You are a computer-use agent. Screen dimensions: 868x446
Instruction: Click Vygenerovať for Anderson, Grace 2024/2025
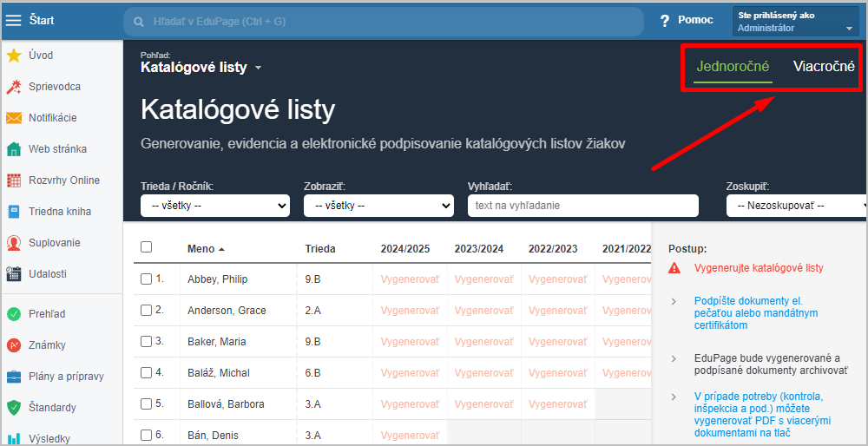pyautogui.click(x=410, y=311)
